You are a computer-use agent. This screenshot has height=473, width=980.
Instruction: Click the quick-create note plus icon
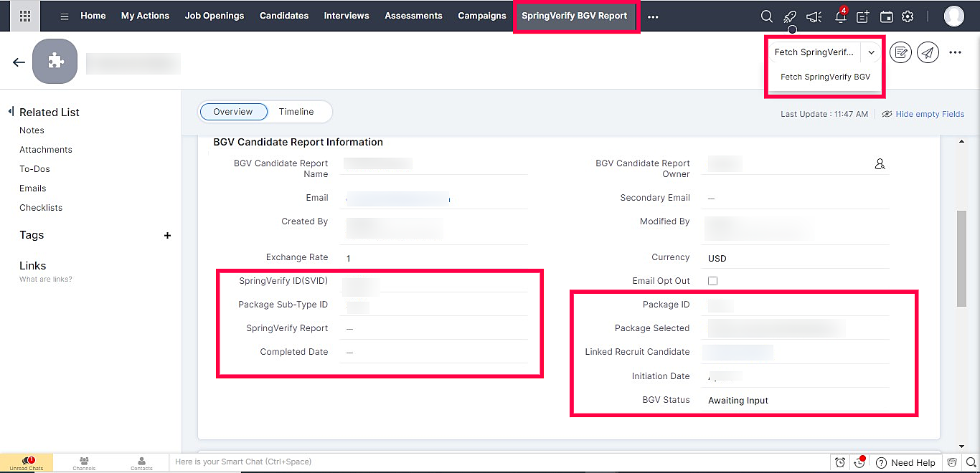pos(863,16)
